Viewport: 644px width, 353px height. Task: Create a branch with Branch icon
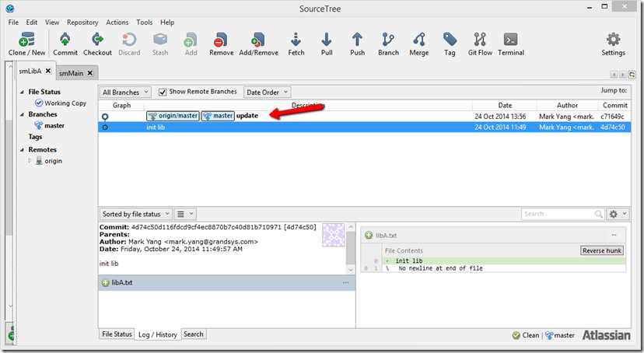pos(388,44)
